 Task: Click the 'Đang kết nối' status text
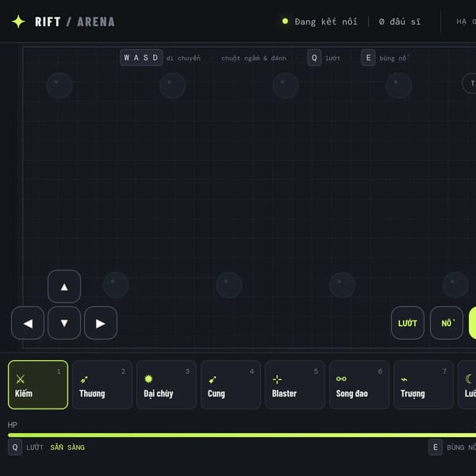(326, 21)
